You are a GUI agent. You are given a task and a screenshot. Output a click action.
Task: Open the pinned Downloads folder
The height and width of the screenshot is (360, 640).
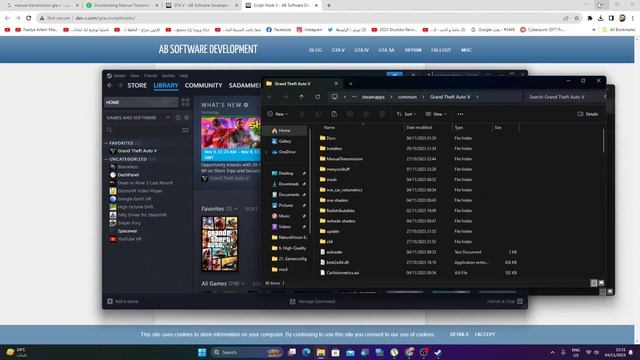[288, 184]
